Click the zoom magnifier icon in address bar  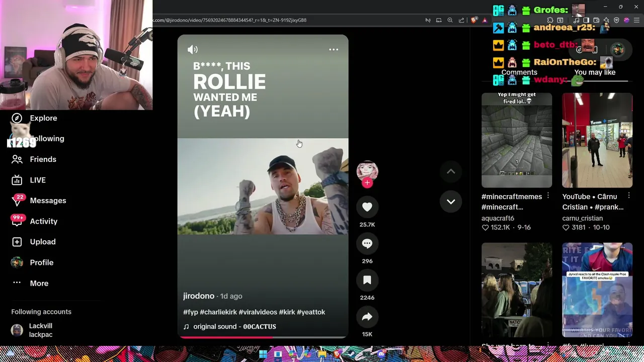tap(450, 20)
